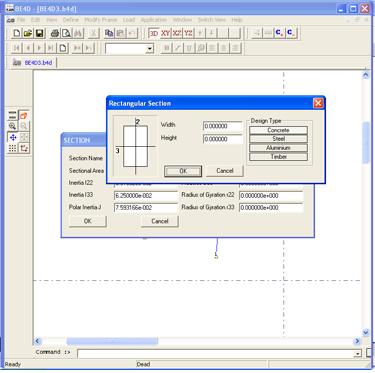Choose Timber design type

point(278,156)
